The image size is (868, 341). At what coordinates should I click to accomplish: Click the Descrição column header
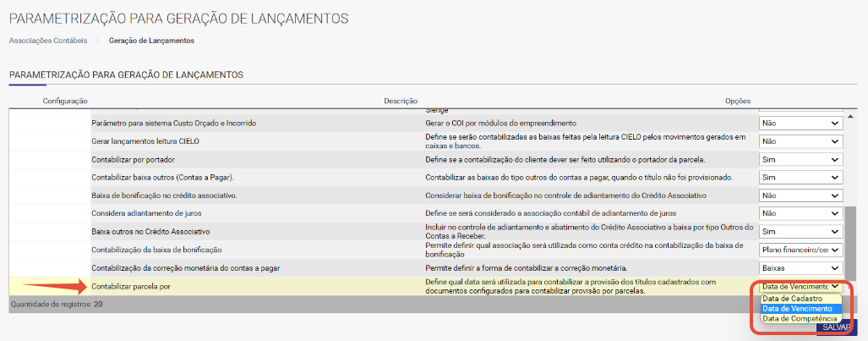click(x=401, y=101)
